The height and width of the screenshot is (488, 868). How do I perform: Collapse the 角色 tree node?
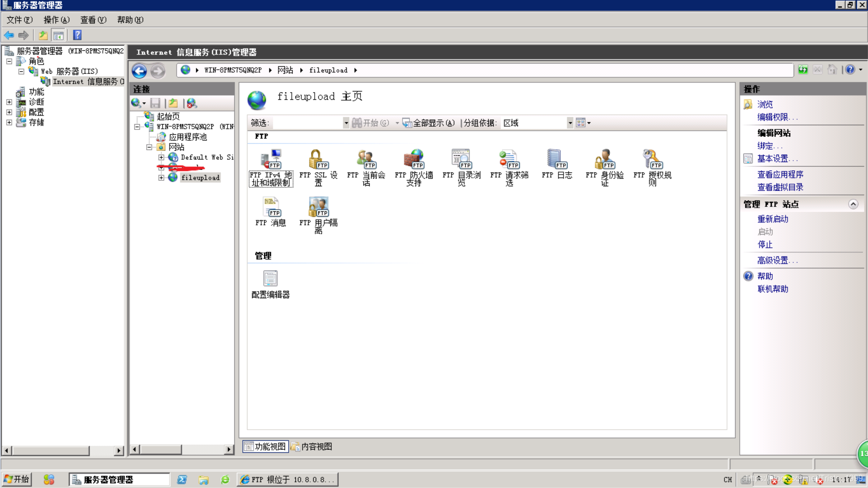click(x=9, y=61)
